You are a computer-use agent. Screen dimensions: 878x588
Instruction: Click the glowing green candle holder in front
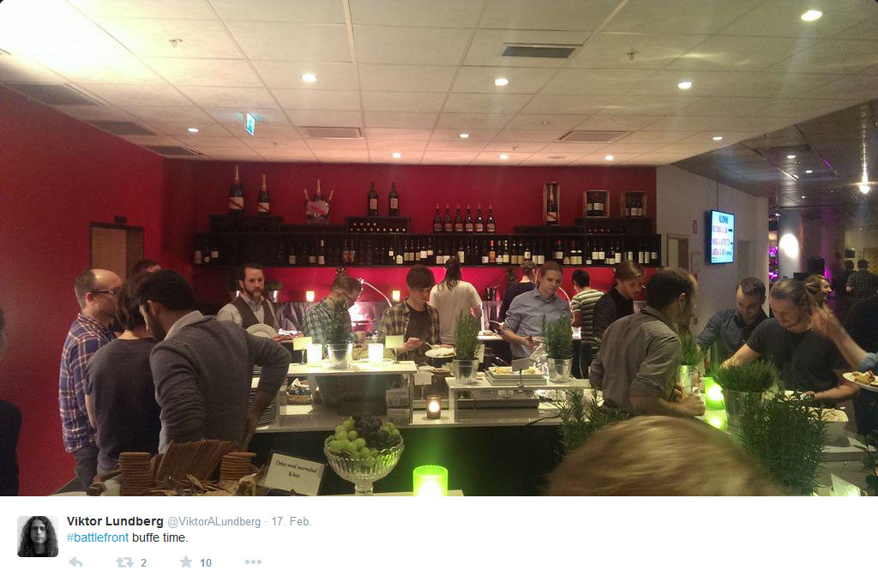[x=430, y=481]
